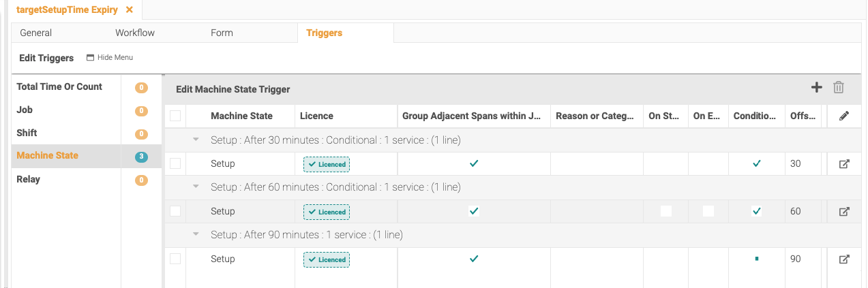Collapse the Setup After 90 minutes group

pyautogui.click(x=196, y=234)
